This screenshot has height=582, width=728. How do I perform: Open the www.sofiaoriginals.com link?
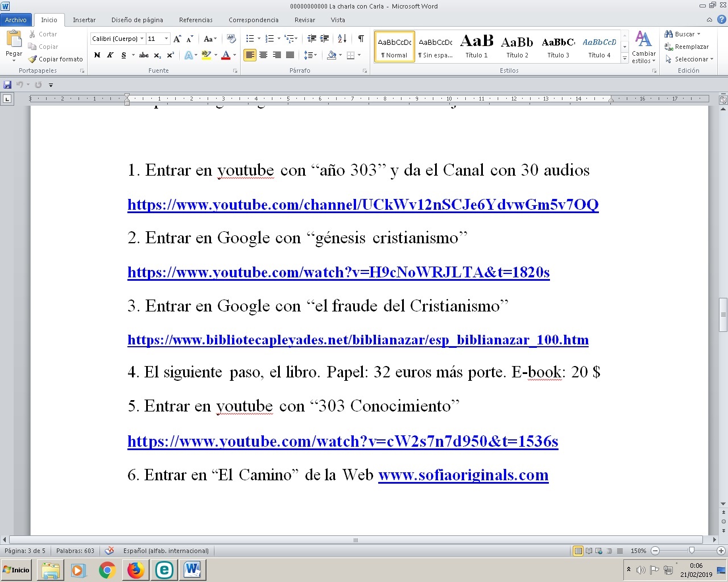463,475
